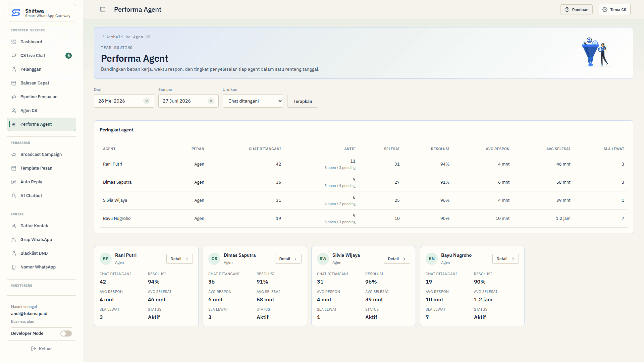Open Tema CS settings button

click(x=614, y=9)
